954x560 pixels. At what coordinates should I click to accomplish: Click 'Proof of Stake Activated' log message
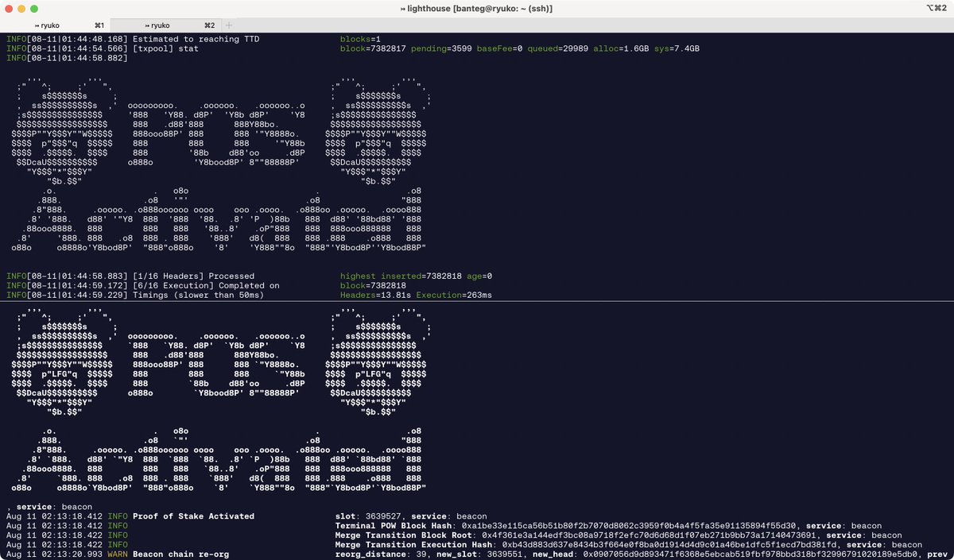coord(193,516)
